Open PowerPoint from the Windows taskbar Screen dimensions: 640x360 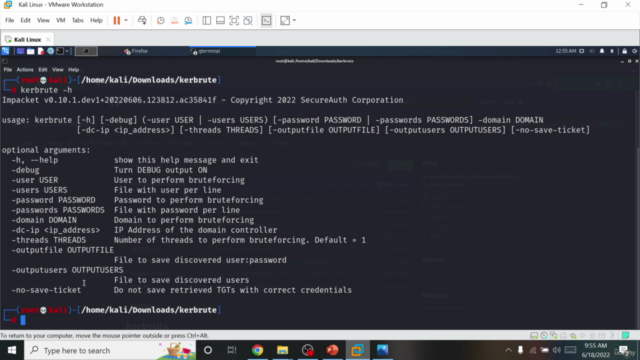(x=332, y=350)
